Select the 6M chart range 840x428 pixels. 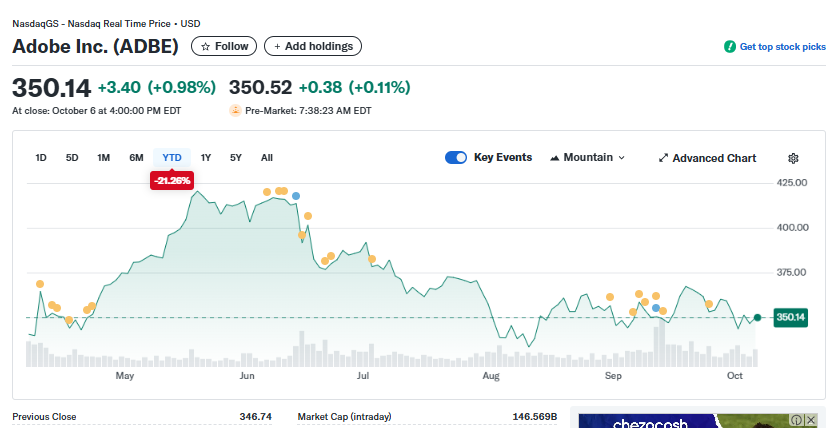[x=136, y=158]
